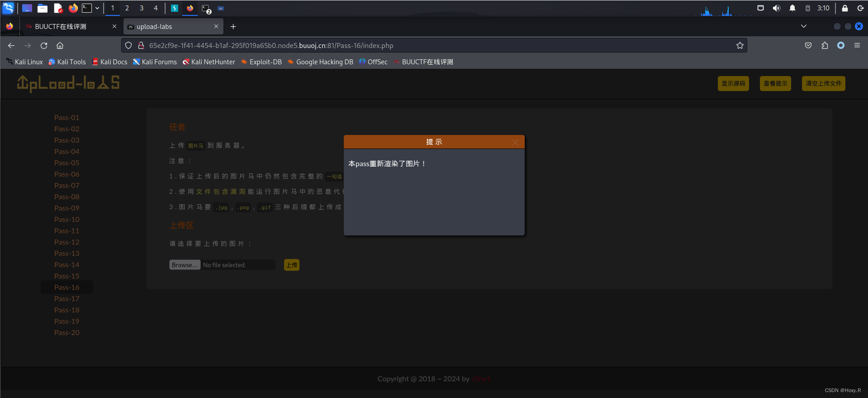The height and width of the screenshot is (398, 868).
Task: Click the 上传 upload button
Action: (x=292, y=265)
